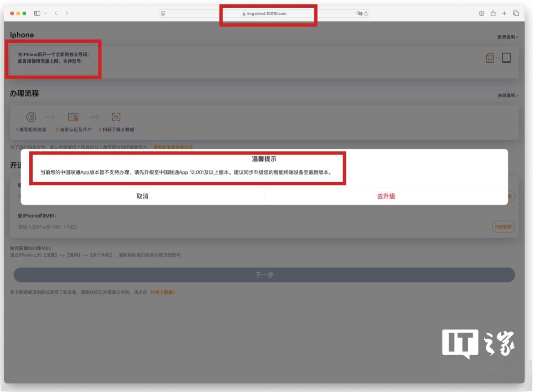Open the 资费说明 link
Screen dimensions: 533x392
(x=508, y=37)
